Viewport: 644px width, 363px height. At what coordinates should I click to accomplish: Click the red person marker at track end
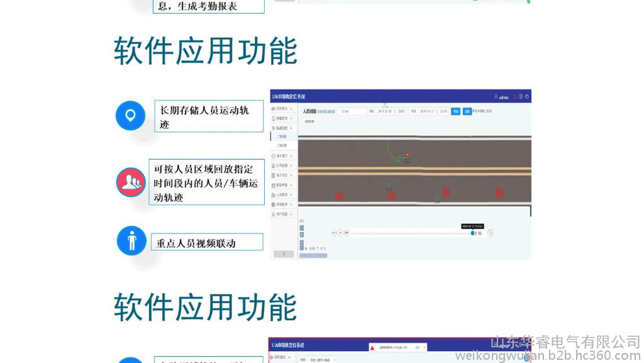(x=408, y=155)
